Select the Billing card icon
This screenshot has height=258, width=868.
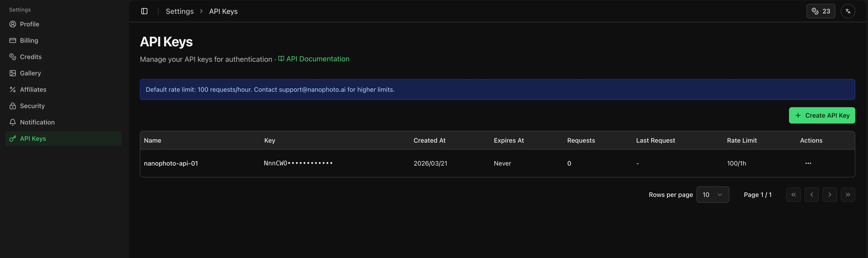tap(12, 40)
